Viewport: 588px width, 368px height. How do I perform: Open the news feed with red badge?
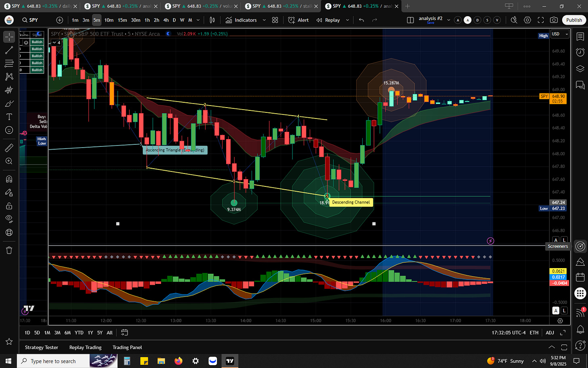pos(580,312)
